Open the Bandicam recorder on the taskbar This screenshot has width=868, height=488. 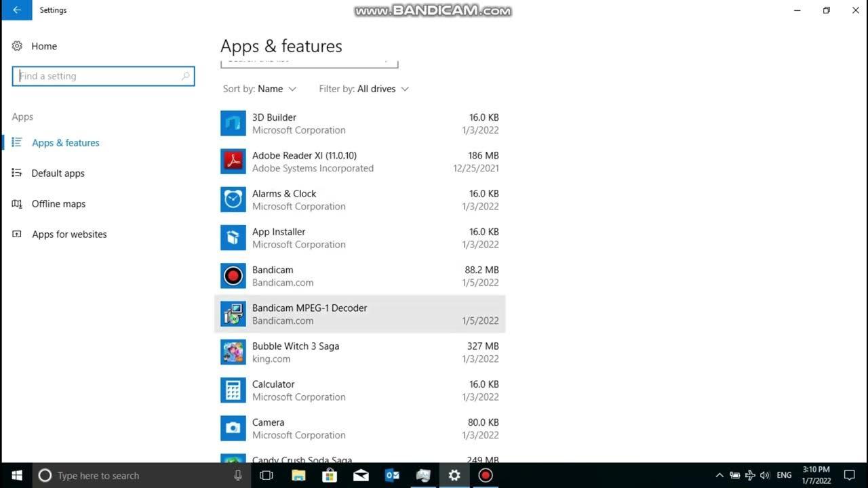pos(486,475)
